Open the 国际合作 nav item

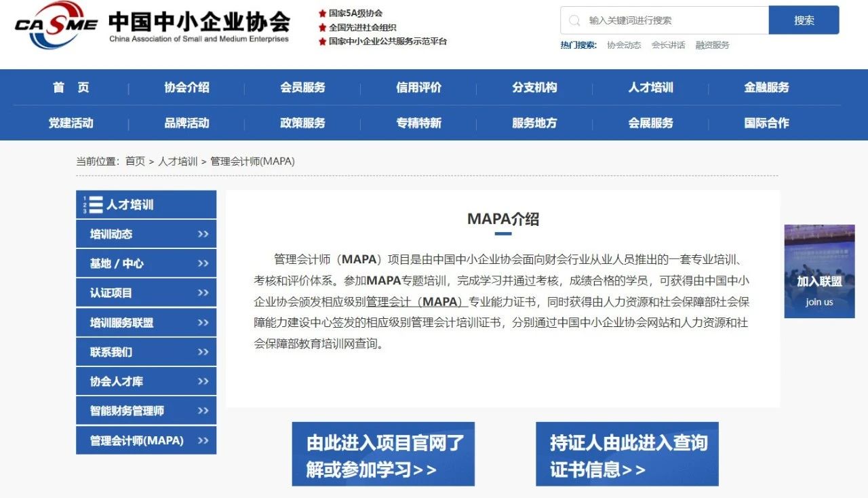click(x=766, y=123)
